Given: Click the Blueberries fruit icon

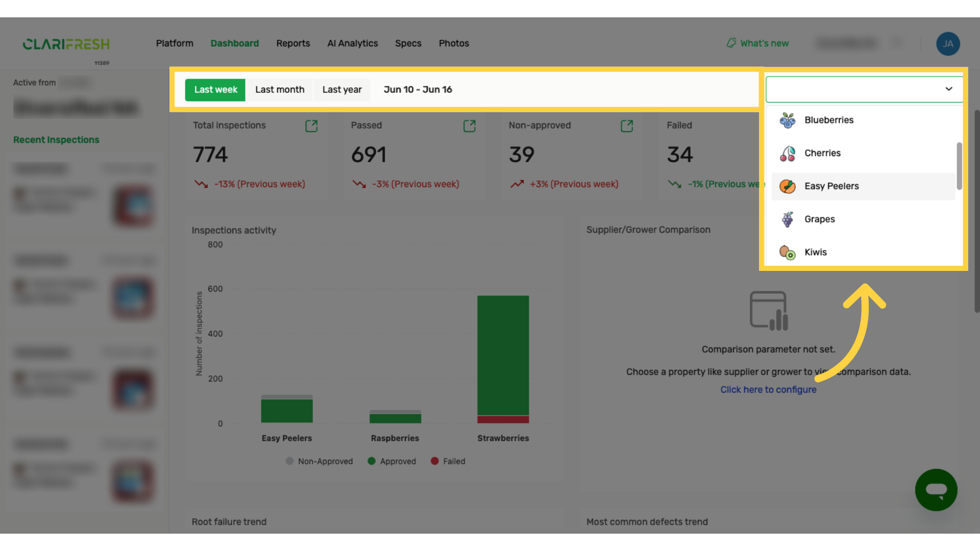Looking at the screenshot, I should tap(787, 120).
